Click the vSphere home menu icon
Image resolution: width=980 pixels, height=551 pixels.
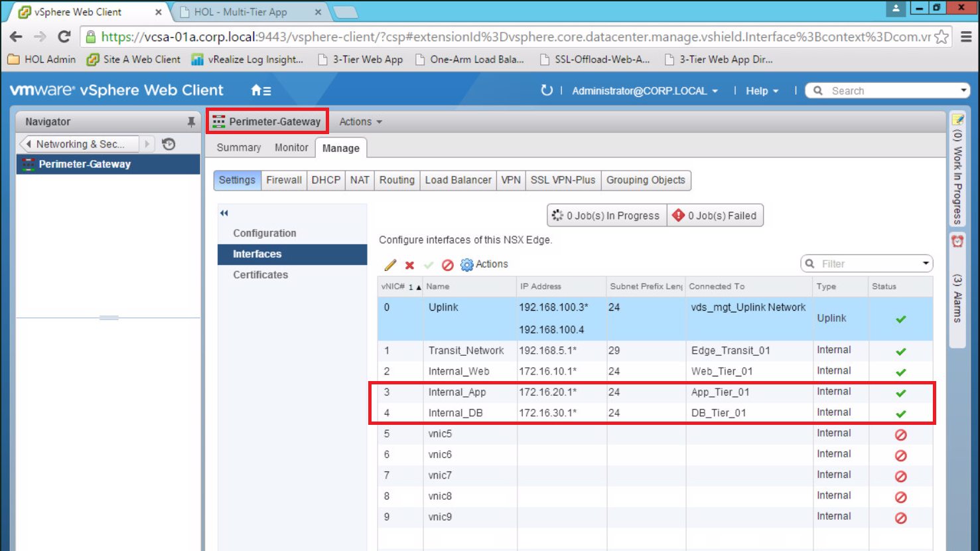coord(261,90)
